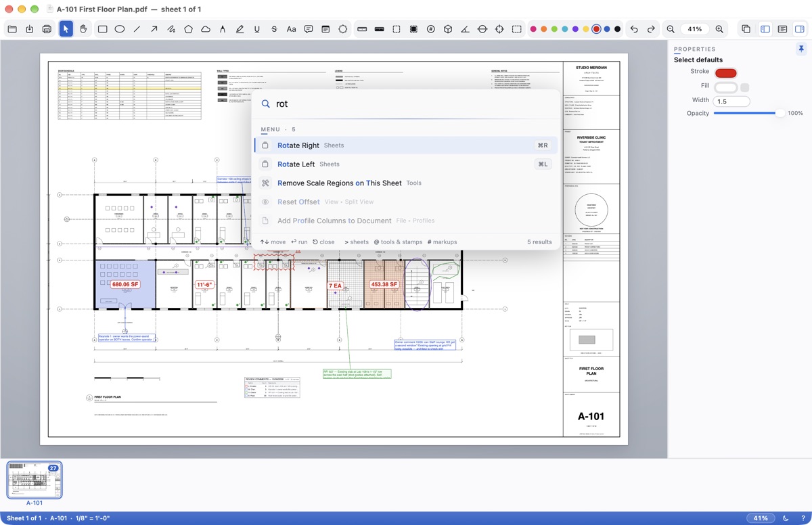Open the red Stroke color swatch
The image size is (812, 525).
tap(726, 73)
